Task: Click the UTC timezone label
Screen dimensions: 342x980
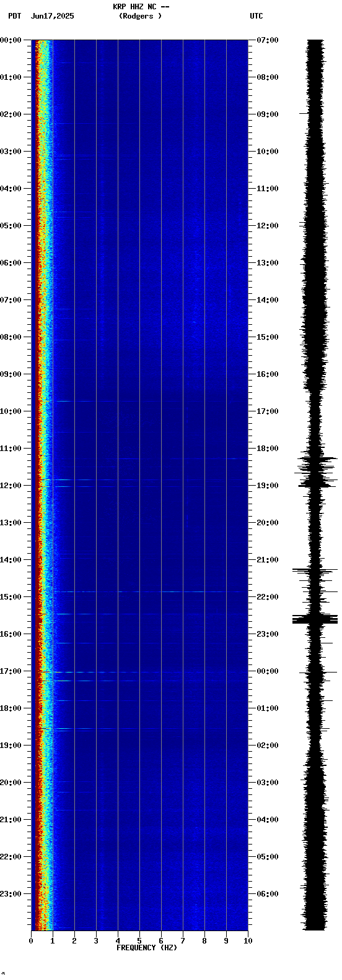Action: pos(256,16)
